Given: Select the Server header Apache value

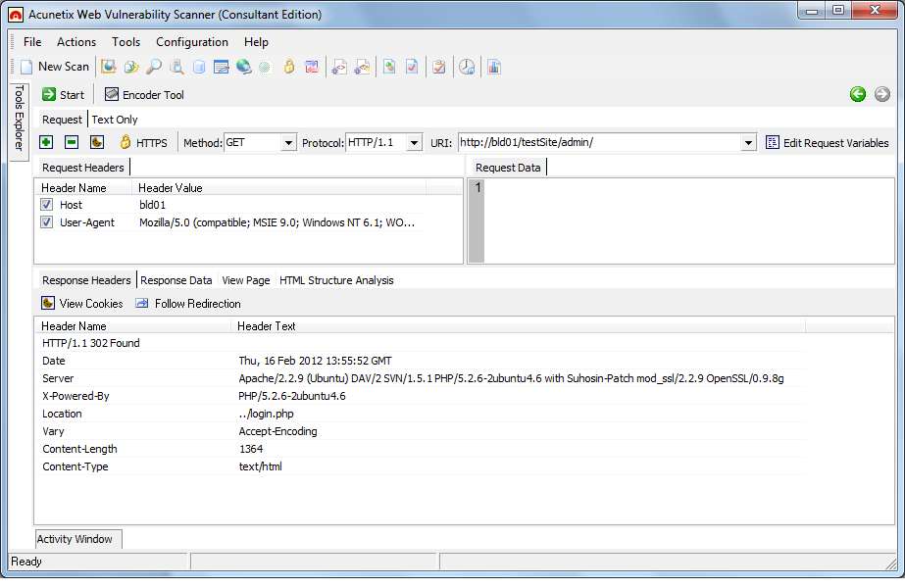Looking at the screenshot, I should point(511,378).
